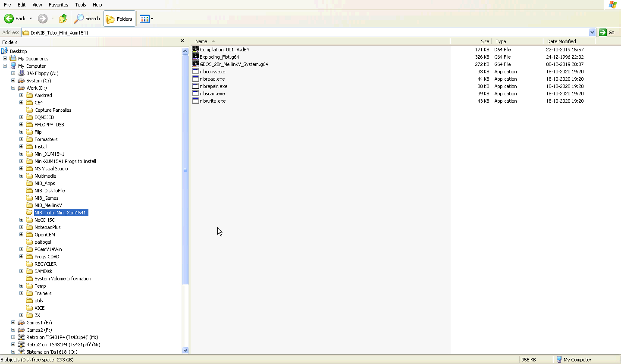Open the Views icon menu
The image size is (621, 364).
tap(144, 19)
